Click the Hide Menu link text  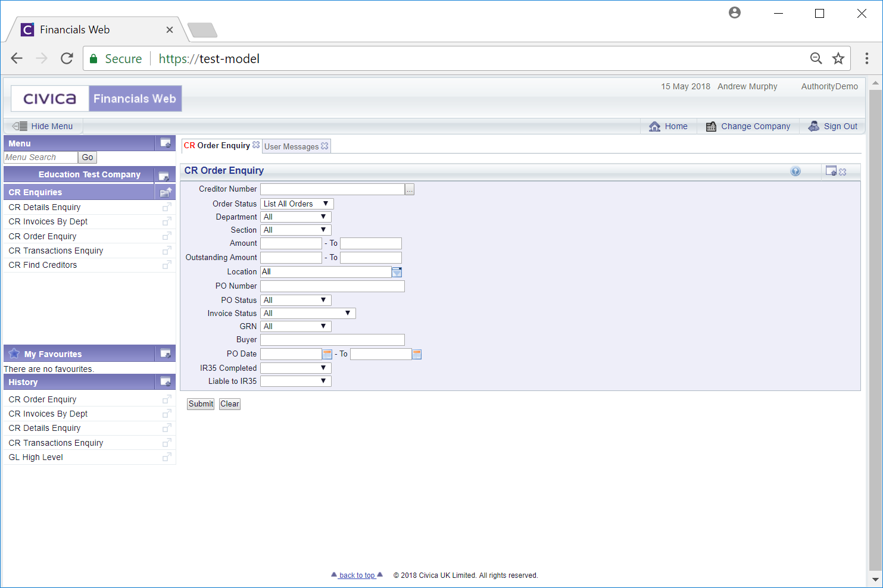(52, 126)
